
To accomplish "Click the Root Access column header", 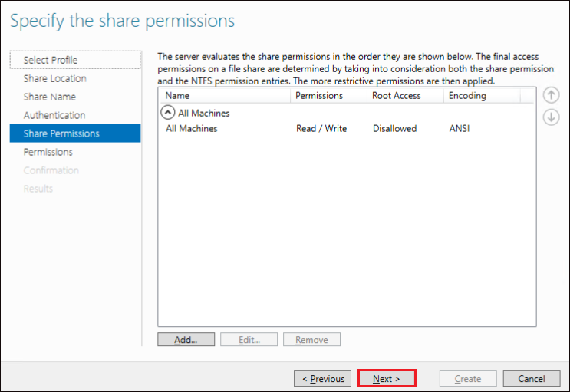I will (405, 96).
